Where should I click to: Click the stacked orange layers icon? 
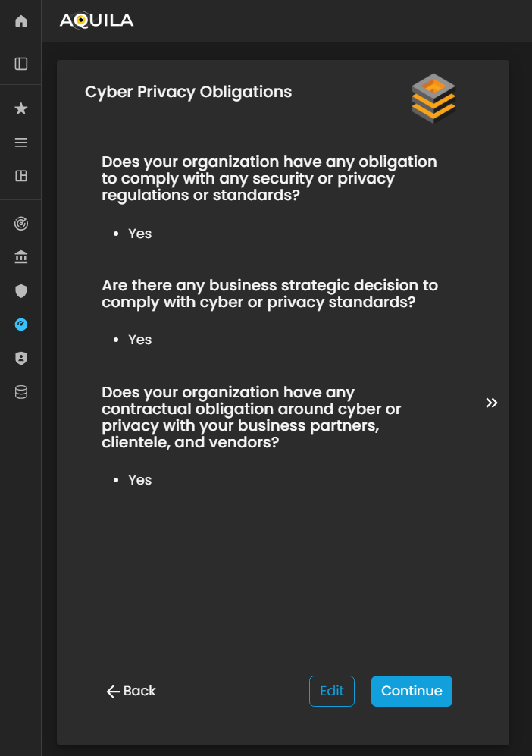433,99
